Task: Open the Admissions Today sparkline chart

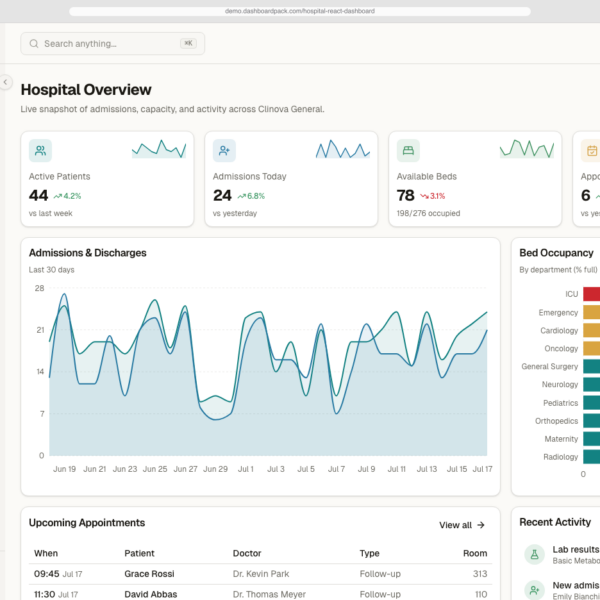Action: point(343,149)
